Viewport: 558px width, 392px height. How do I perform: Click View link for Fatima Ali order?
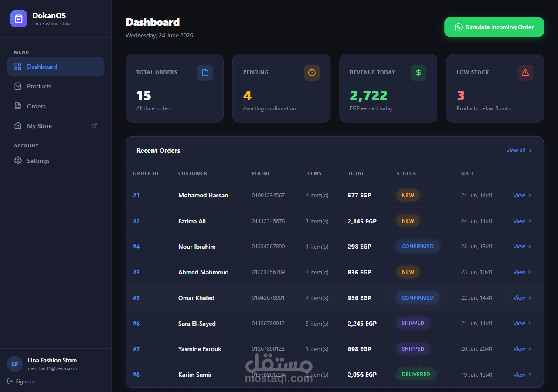(522, 221)
